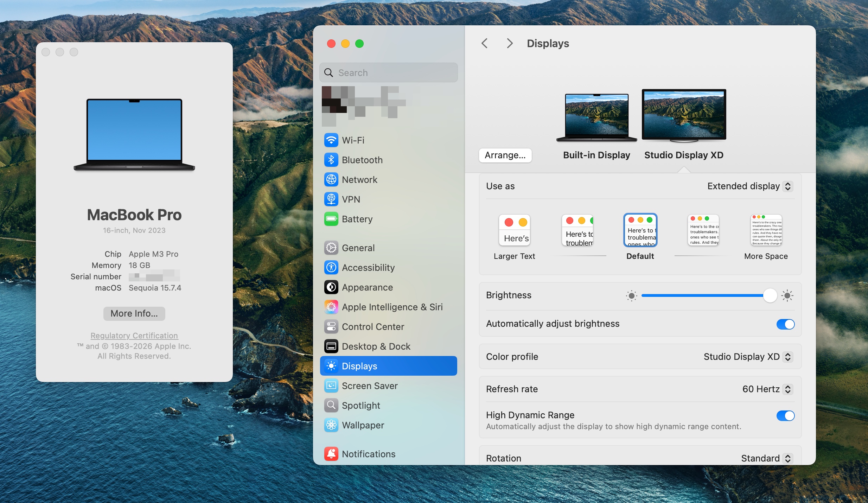The image size is (868, 503).
Task: Click More Info... in About window
Action: pos(134,313)
